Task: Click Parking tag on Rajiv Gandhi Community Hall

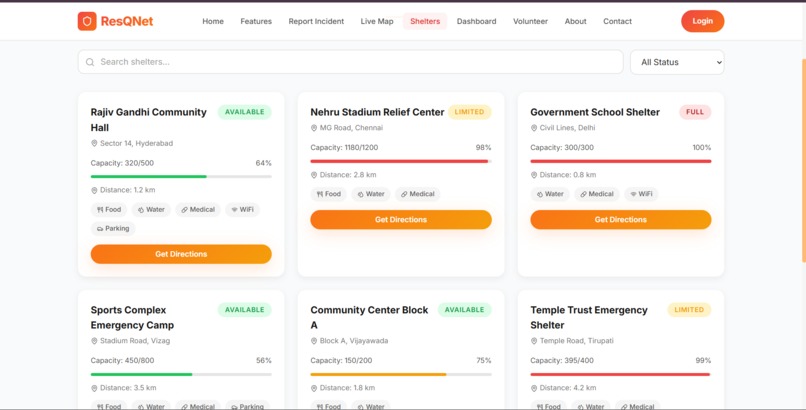Action: [113, 229]
